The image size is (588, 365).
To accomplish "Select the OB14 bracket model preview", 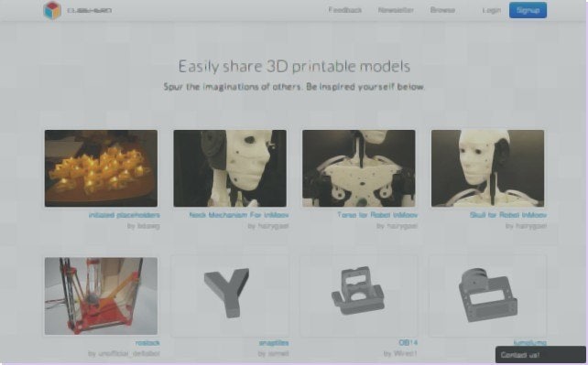I will tap(359, 295).
